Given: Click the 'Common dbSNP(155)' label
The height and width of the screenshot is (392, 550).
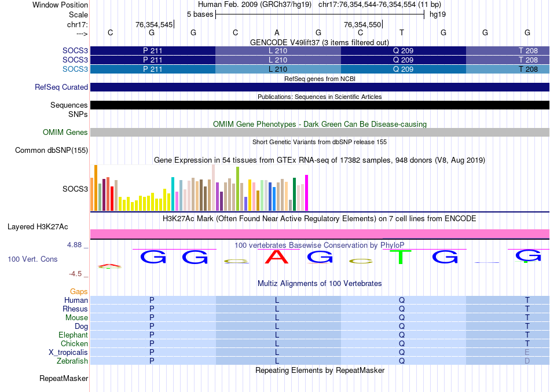Looking at the screenshot, I should point(52,150).
